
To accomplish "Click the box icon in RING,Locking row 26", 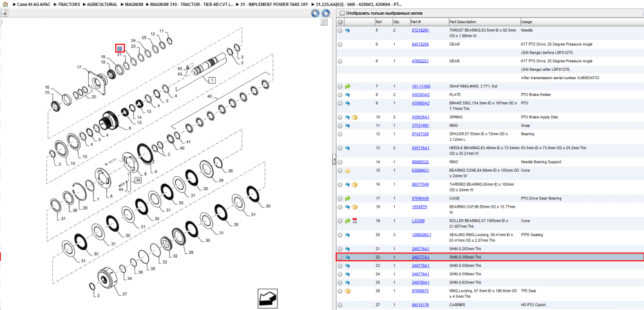I will click(348, 291).
